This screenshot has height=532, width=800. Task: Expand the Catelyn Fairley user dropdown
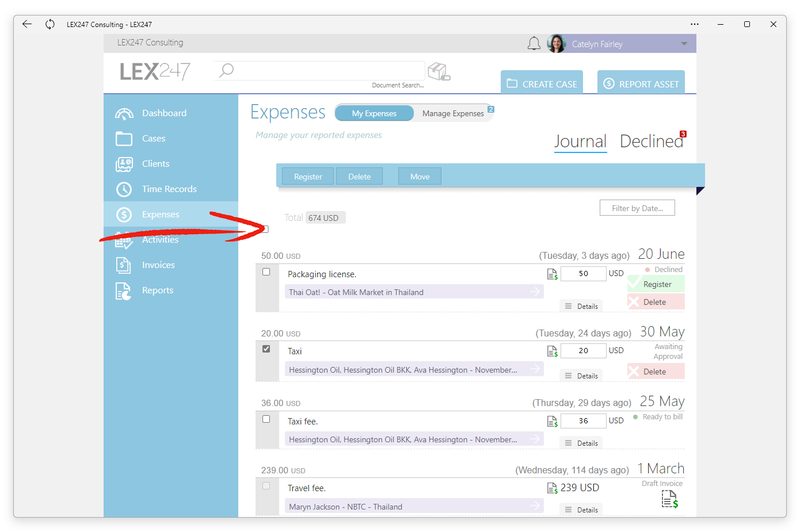pos(684,44)
